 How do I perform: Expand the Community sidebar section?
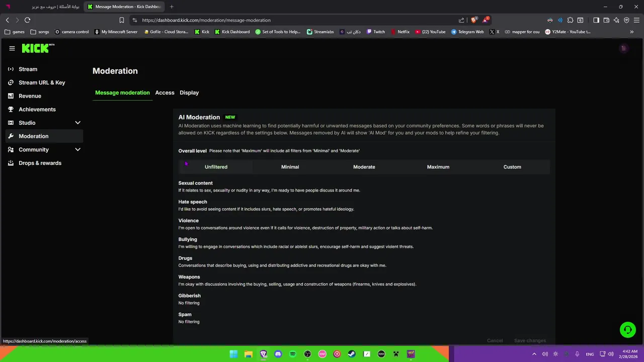click(44, 150)
